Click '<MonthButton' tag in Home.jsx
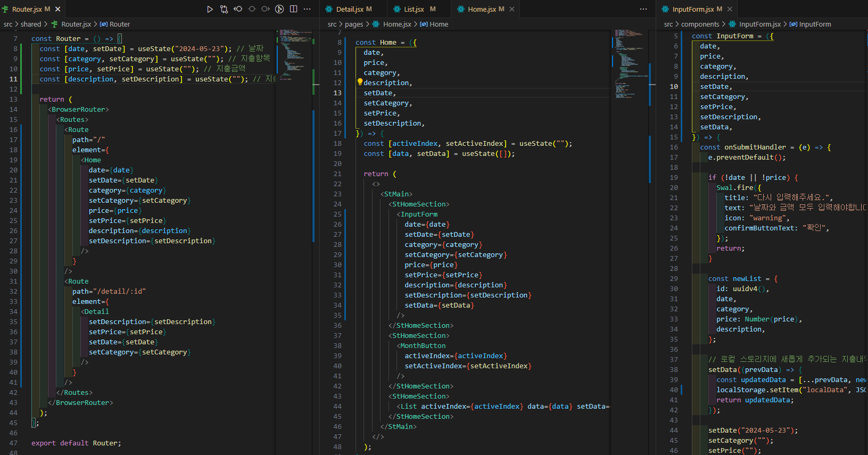 tap(421, 345)
